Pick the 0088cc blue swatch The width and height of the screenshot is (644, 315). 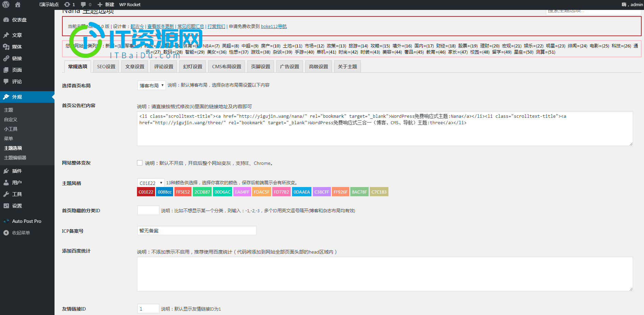165,192
